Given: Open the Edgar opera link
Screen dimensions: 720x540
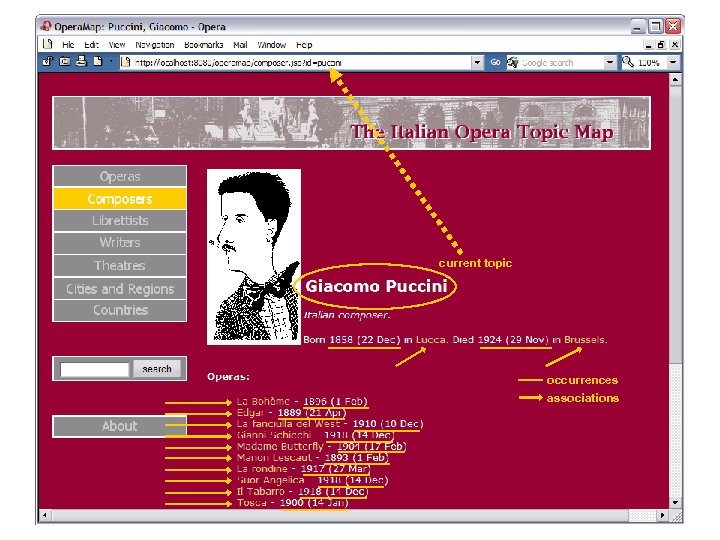Looking at the screenshot, I should coord(250,412).
